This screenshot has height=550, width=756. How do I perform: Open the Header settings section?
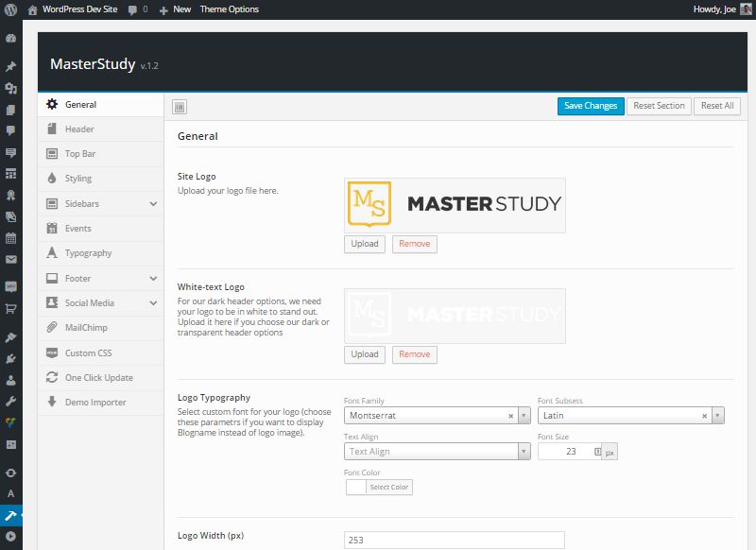pyautogui.click(x=101, y=129)
